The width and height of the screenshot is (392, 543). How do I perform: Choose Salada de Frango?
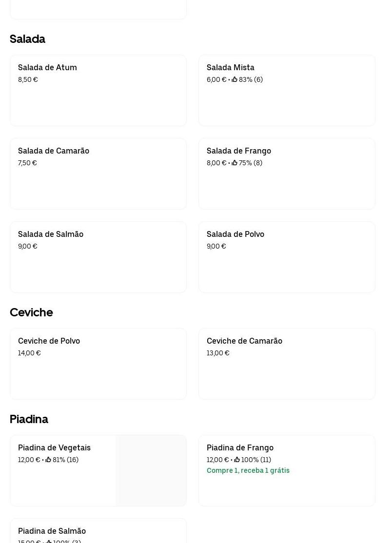(x=287, y=174)
